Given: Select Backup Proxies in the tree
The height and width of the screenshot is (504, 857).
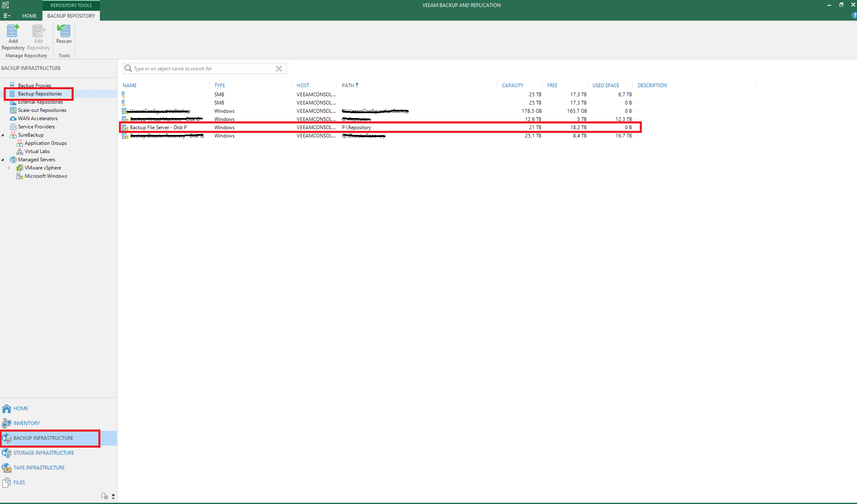Looking at the screenshot, I should tap(35, 86).
